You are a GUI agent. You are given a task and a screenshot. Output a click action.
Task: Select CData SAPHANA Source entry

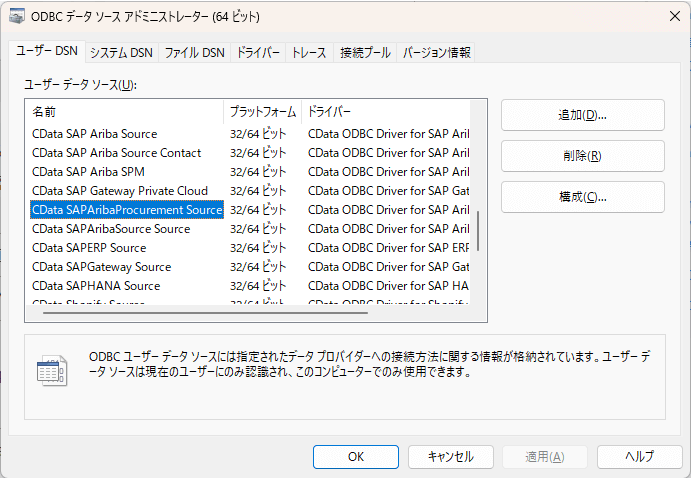[x=96, y=286]
